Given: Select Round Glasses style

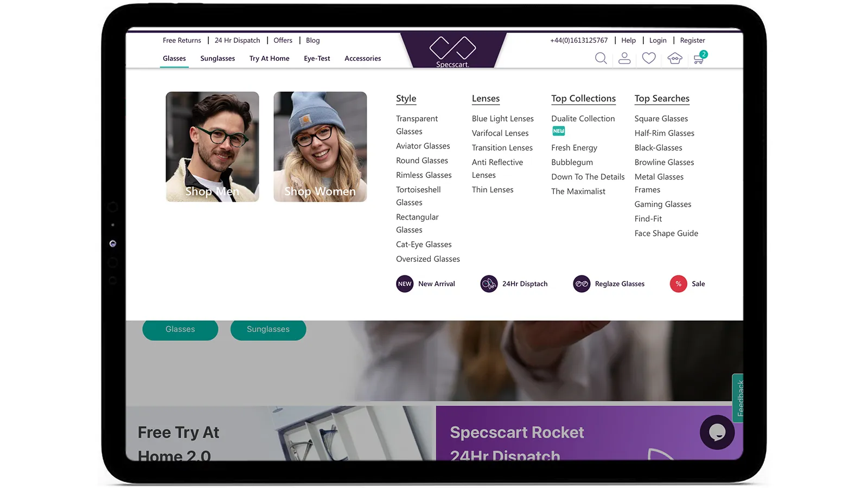Looking at the screenshot, I should pyautogui.click(x=422, y=161).
